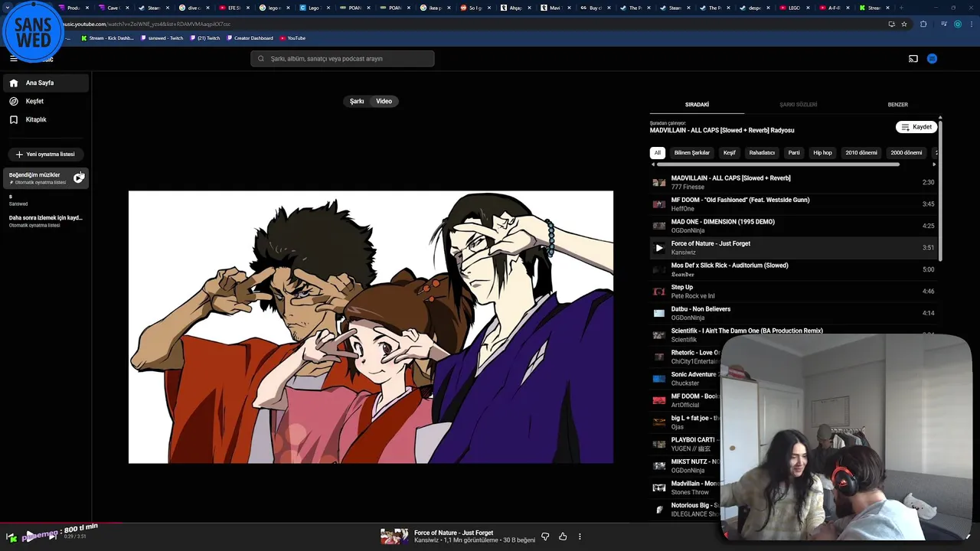Click the Ana Sayfa home icon
The height and width of the screenshot is (551, 980).
[14, 83]
